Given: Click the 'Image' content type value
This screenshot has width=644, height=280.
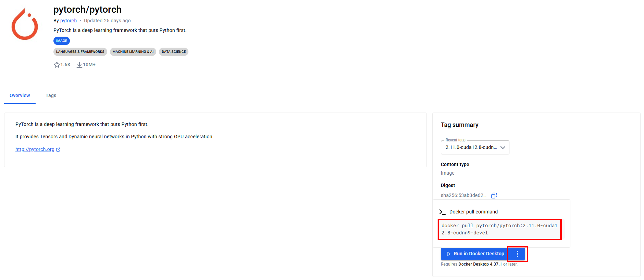Looking at the screenshot, I should [x=447, y=173].
